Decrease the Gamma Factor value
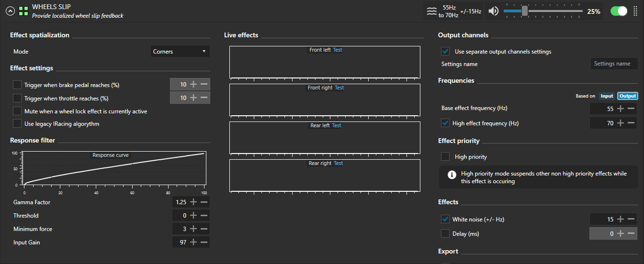 (204, 202)
